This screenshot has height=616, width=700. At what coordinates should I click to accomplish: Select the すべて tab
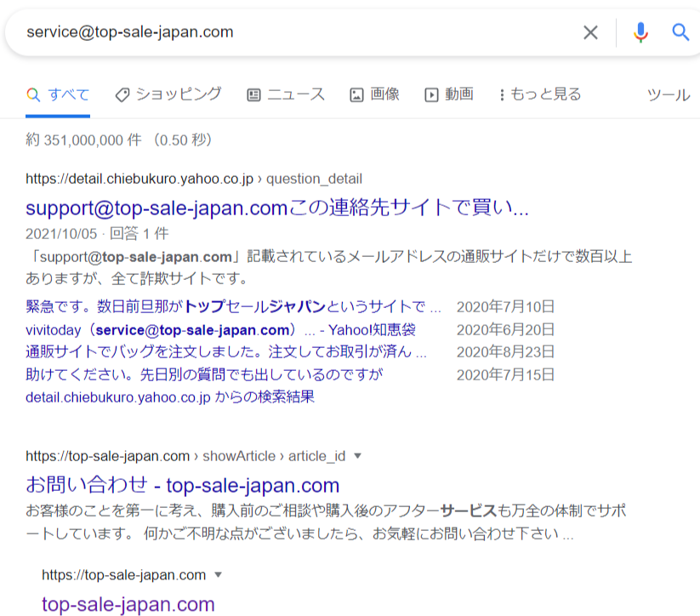pyautogui.click(x=58, y=94)
